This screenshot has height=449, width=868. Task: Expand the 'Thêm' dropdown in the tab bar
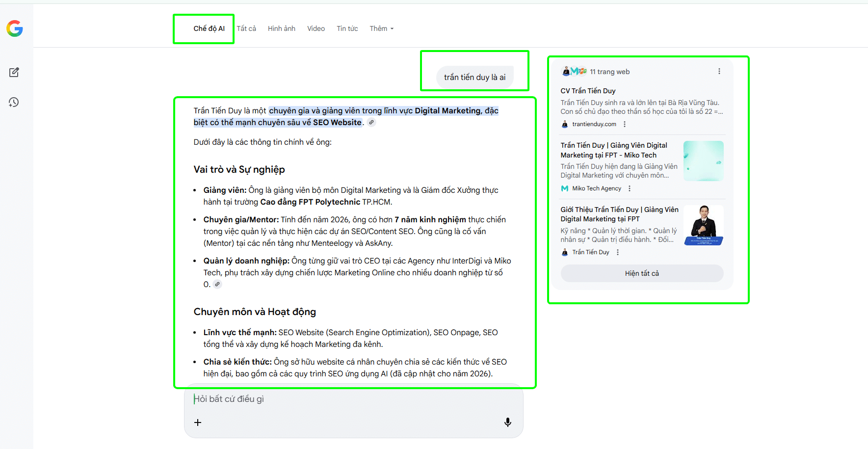tap(381, 28)
